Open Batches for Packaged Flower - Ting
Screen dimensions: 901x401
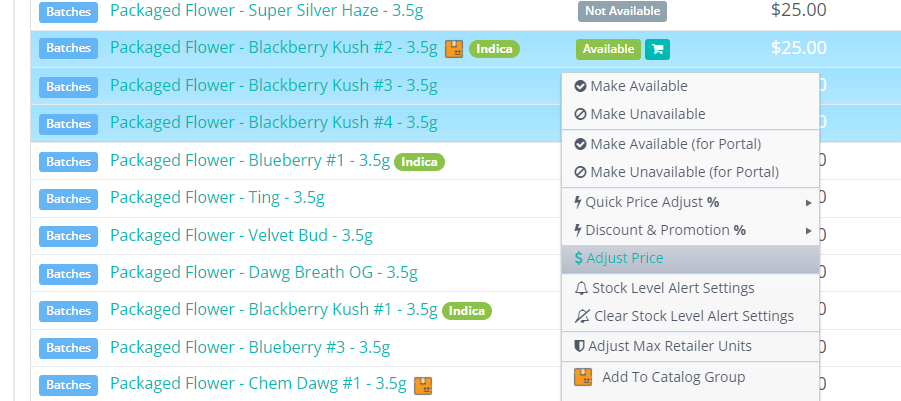point(69,198)
